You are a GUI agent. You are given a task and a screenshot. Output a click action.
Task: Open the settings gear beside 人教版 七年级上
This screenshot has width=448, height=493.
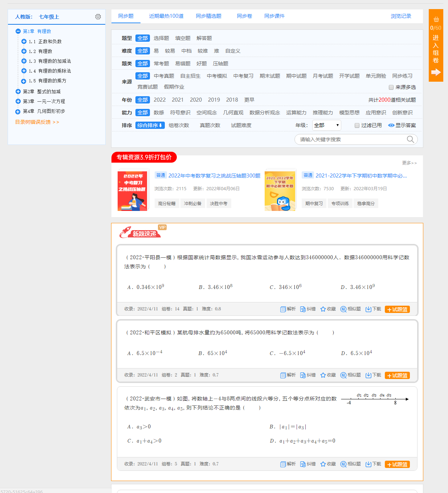coord(98,17)
